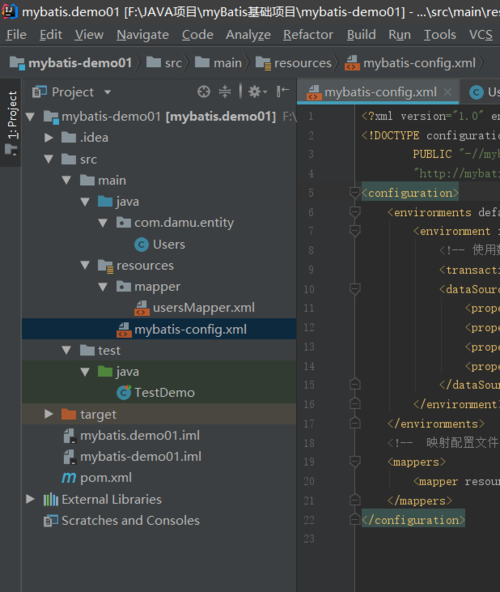This screenshot has width=500, height=592.
Task: Open the Refactor menu
Action: point(308,35)
